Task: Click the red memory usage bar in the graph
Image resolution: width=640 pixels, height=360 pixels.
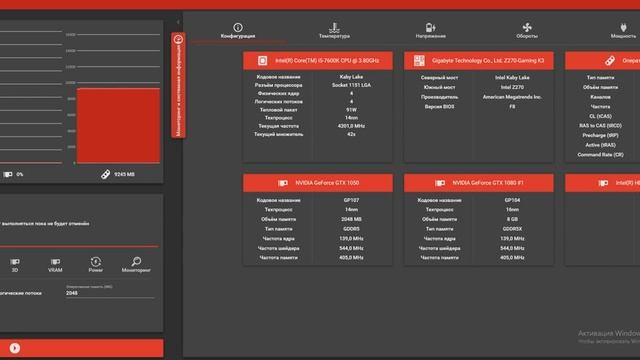Action: 118,126
